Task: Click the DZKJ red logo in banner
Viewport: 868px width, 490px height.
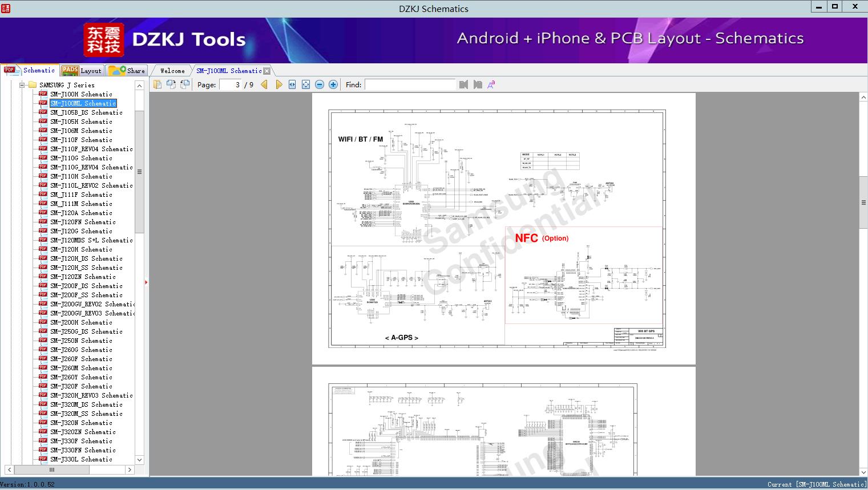Action: pyautogui.click(x=104, y=40)
